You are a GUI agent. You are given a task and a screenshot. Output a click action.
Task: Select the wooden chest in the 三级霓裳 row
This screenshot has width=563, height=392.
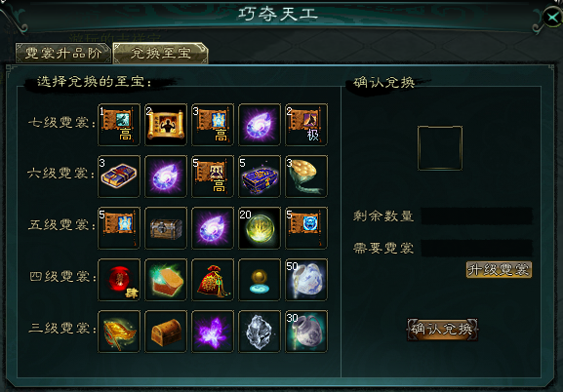[166, 332]
